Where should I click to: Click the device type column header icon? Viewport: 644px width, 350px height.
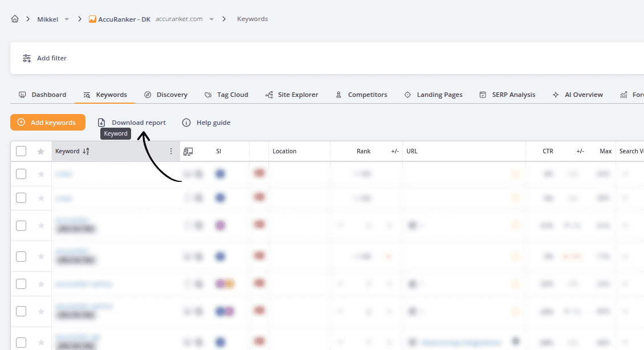[188, 152]
